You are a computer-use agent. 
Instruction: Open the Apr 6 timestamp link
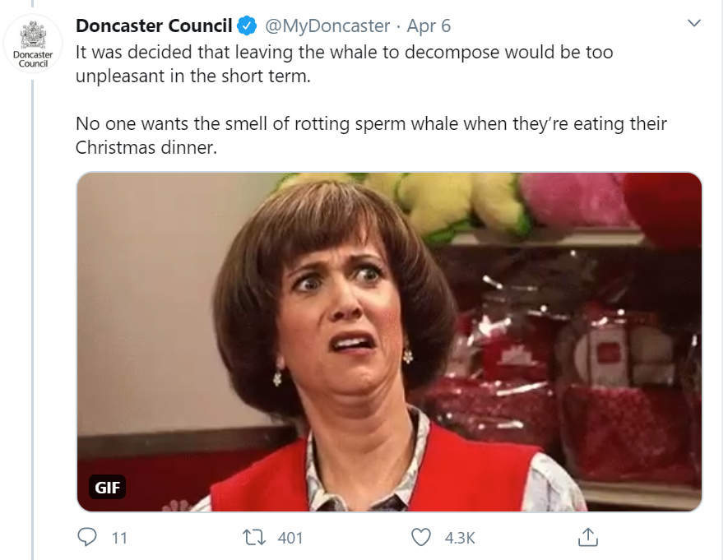pos(429,25)
